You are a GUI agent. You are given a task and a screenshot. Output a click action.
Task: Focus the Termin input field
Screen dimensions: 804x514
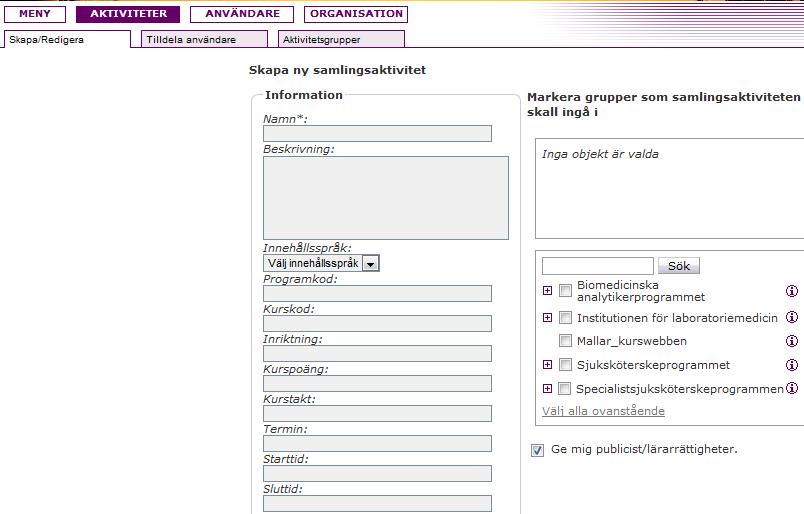tap(377, 444)
